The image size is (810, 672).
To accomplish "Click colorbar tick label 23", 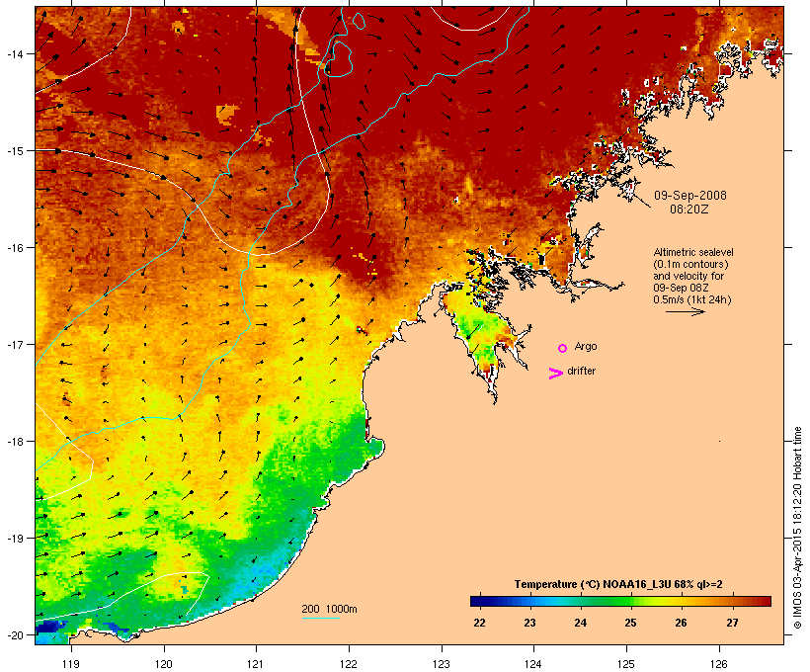I will coord(530,623).
